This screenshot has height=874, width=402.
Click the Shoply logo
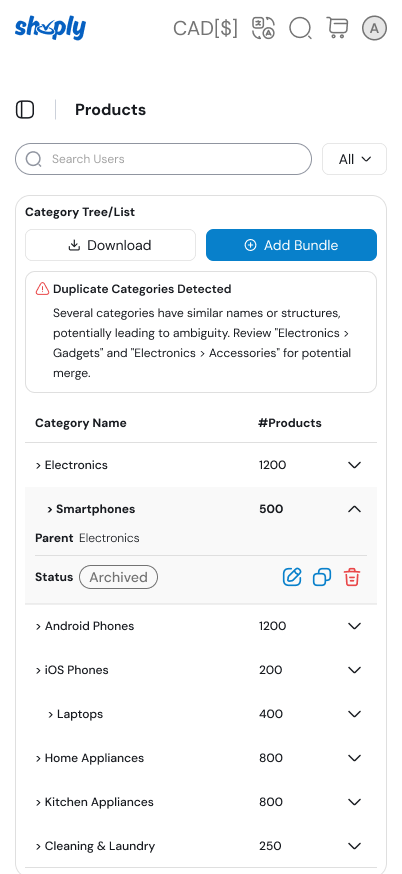pyautogui.click(x=50, y=28)
